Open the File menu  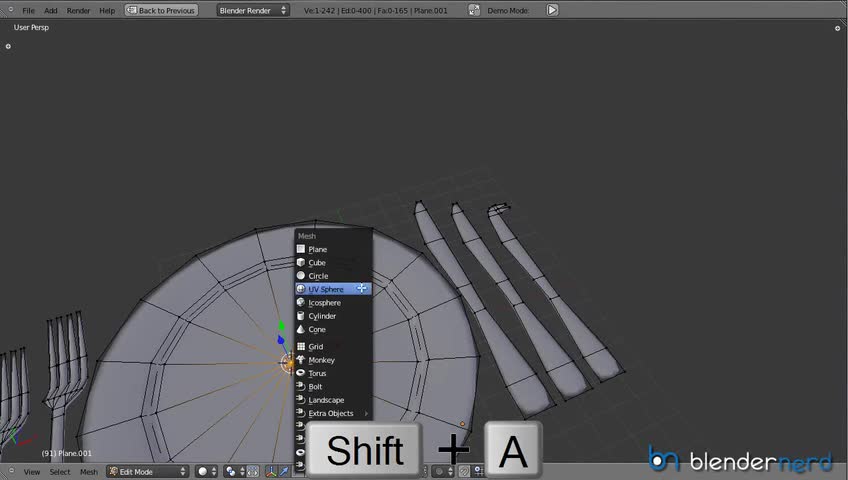[x=28, y=10]
